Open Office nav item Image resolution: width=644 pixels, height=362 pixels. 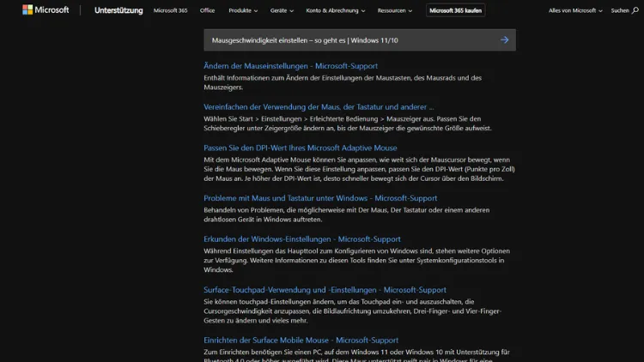pyautogui.click(x=208, y=10)
